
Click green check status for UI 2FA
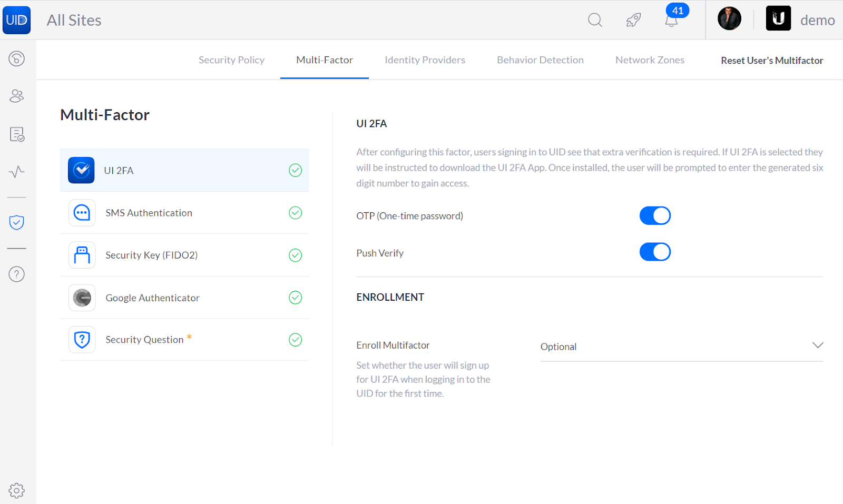coord(296,170)
